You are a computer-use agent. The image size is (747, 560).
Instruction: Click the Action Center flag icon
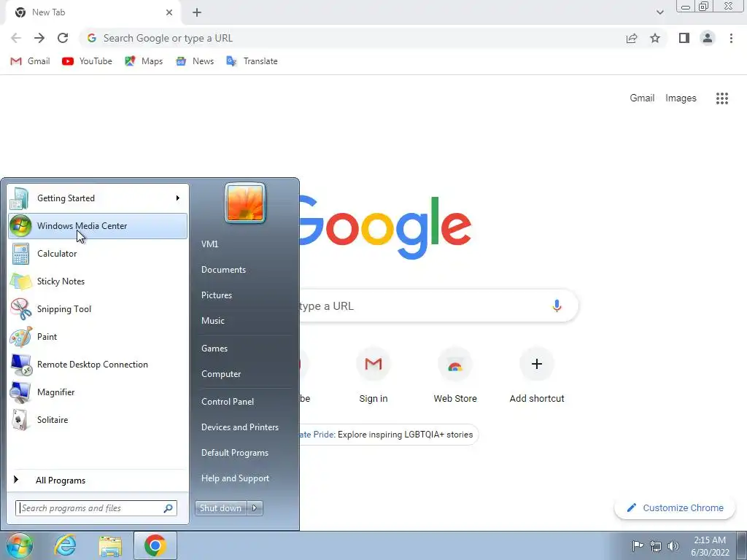[638, 545]
